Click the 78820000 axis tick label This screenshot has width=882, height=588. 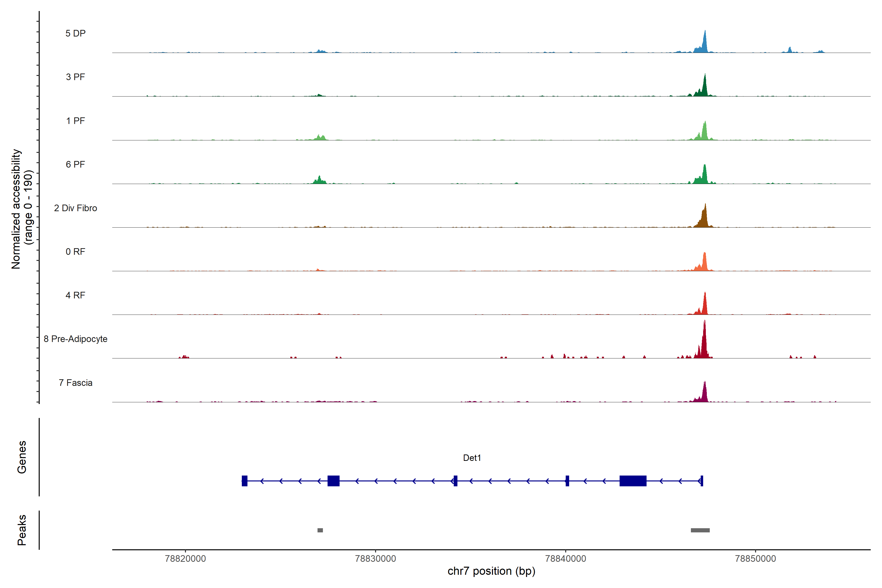[x=185, y=559]
